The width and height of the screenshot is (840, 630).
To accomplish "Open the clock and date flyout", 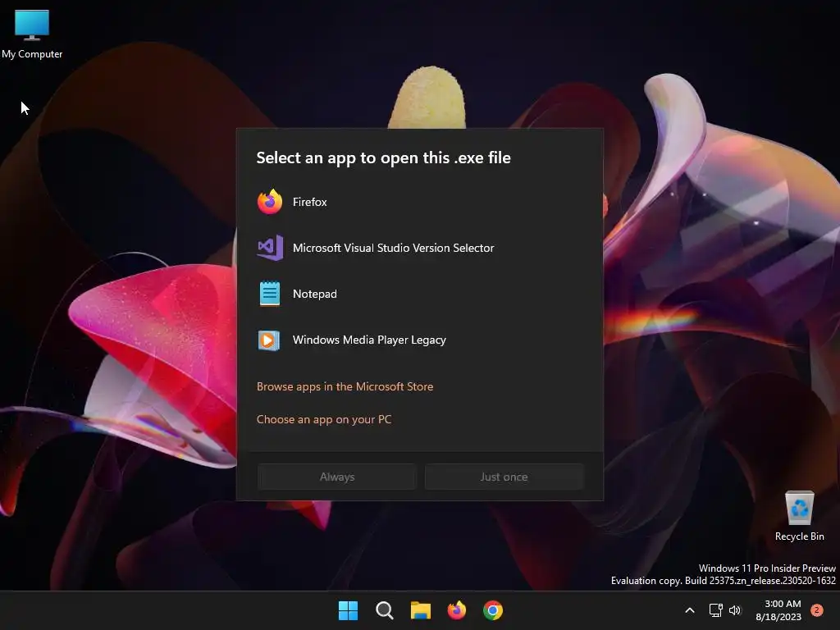I will pyautogui.click(x=778, y=610).
